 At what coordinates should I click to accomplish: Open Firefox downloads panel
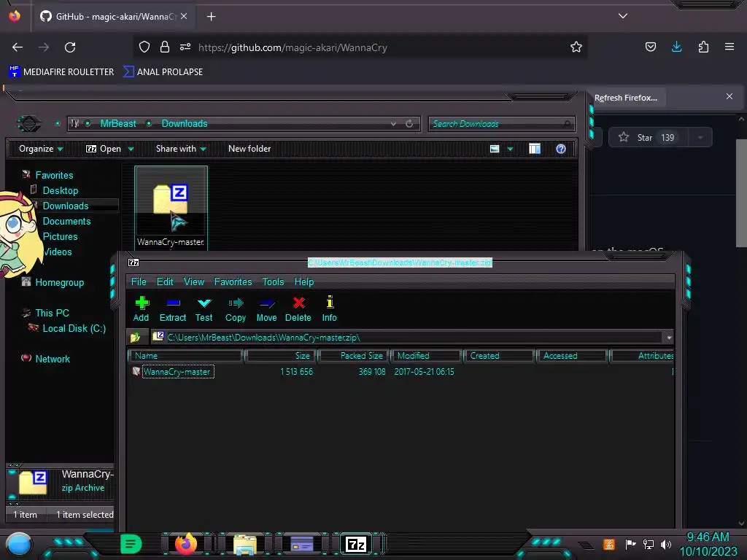(676, 47)
